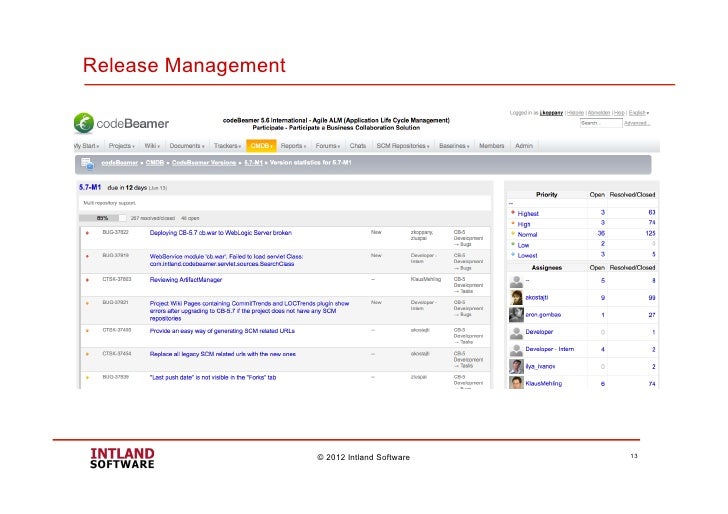Screen dimensions: 728x514
Task: Open the My Start dropdown menu
Action: pos(87,146)
